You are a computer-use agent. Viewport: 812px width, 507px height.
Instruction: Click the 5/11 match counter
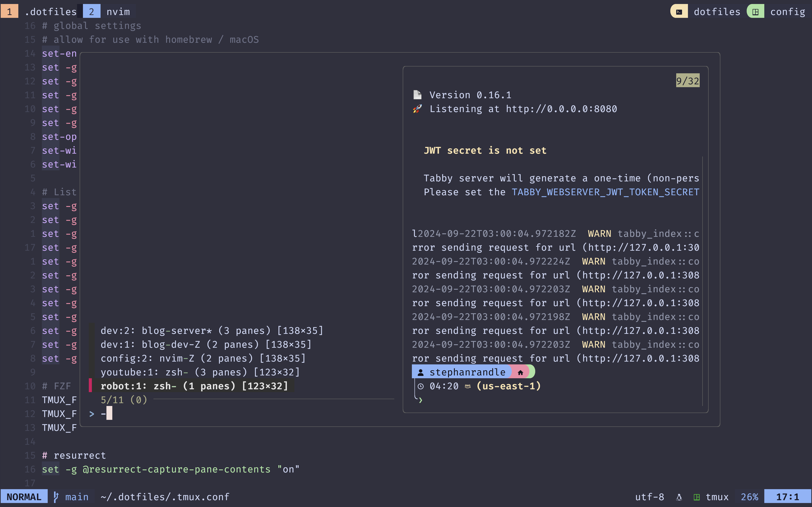pos(124,400)
